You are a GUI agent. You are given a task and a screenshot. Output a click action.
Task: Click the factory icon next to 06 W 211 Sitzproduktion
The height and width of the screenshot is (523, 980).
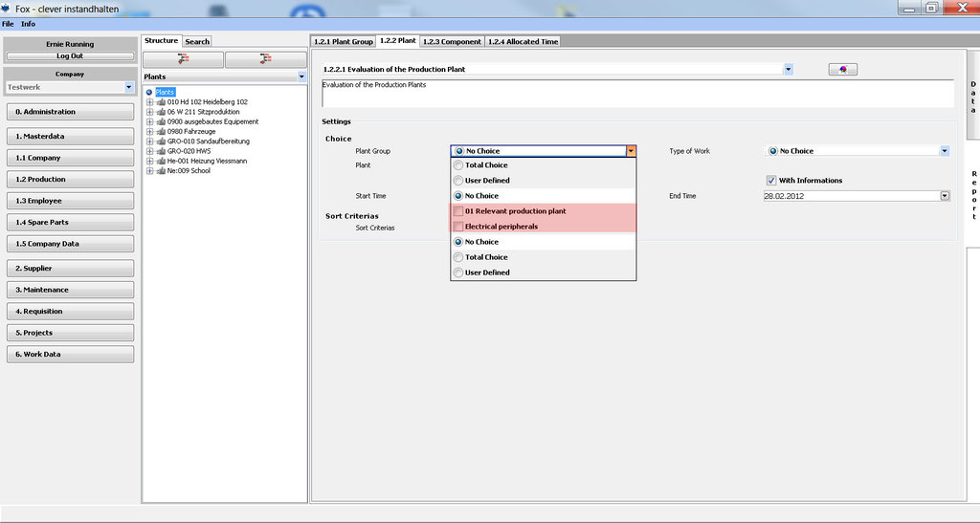160,112
